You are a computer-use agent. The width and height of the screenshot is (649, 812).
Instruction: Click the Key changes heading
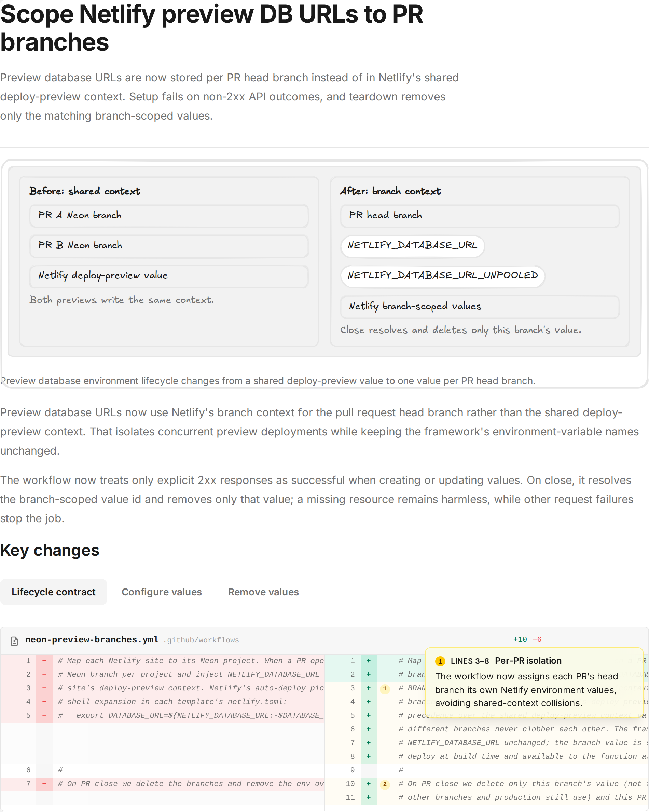50,551
